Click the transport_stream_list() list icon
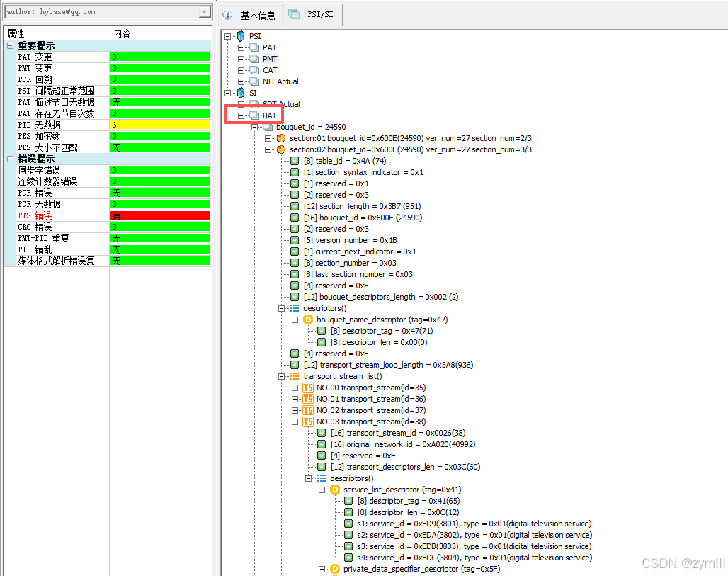 coord(295,376)
